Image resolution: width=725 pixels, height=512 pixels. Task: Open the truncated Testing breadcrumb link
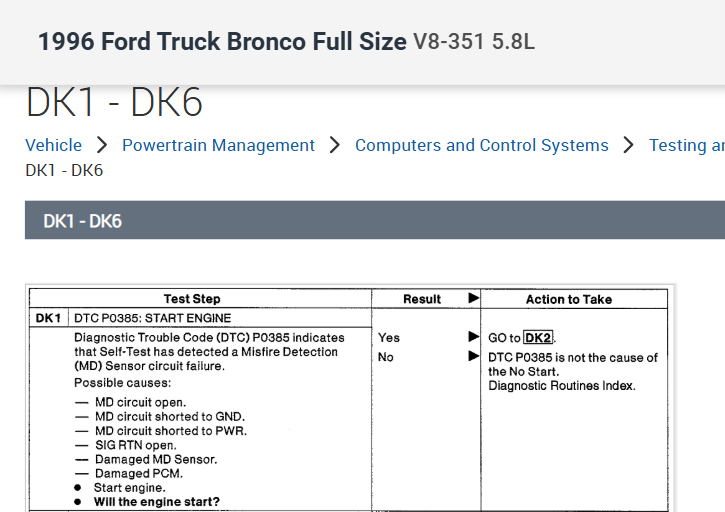(x=686, y=145)
